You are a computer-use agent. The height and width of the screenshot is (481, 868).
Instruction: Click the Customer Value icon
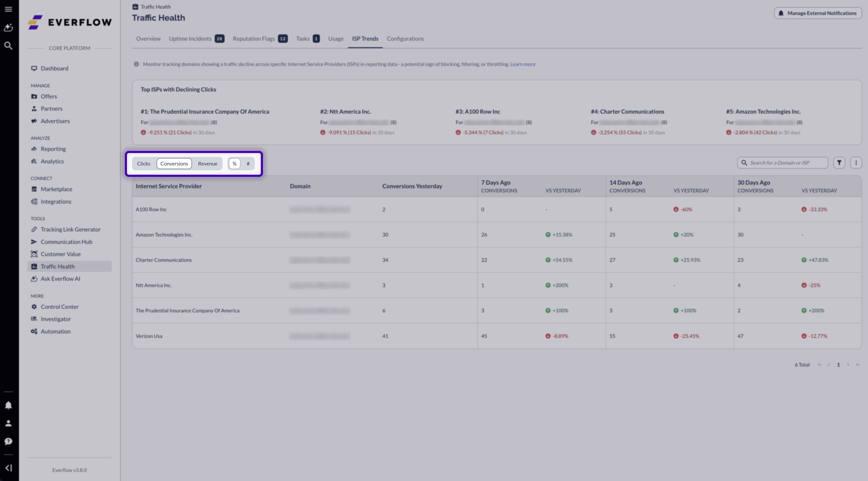coord(34,254)
